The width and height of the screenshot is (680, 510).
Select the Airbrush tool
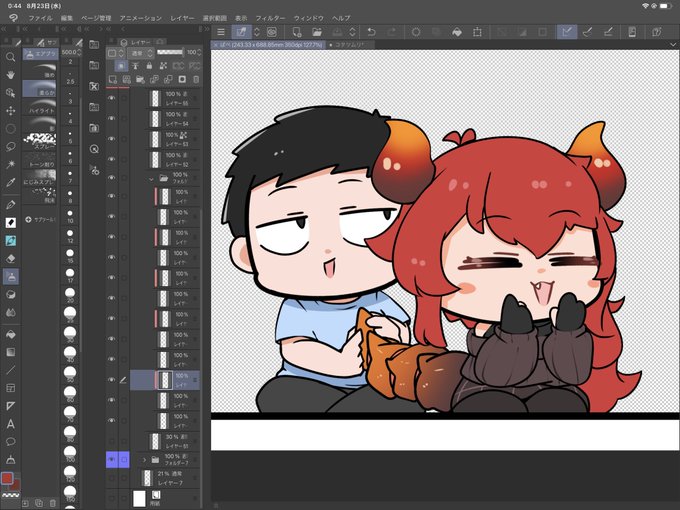point(10,276)
